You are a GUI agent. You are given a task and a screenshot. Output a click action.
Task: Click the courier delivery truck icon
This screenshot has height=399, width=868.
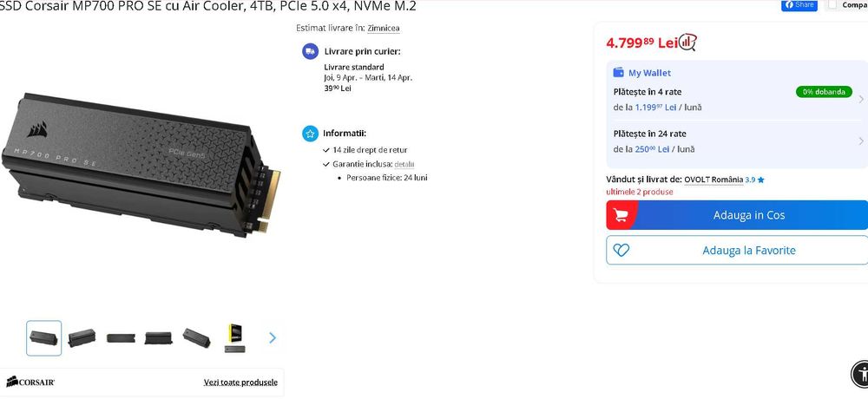click(310, 51)
